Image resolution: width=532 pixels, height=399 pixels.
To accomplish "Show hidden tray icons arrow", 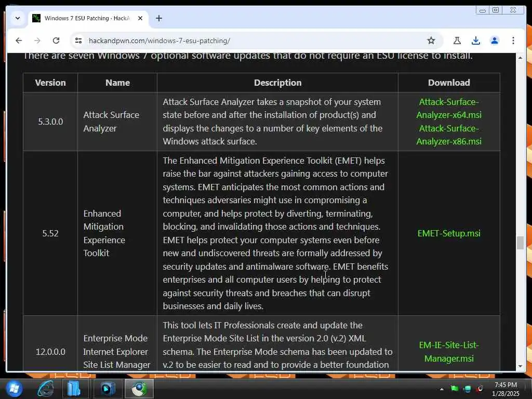I will pos(442,389).
